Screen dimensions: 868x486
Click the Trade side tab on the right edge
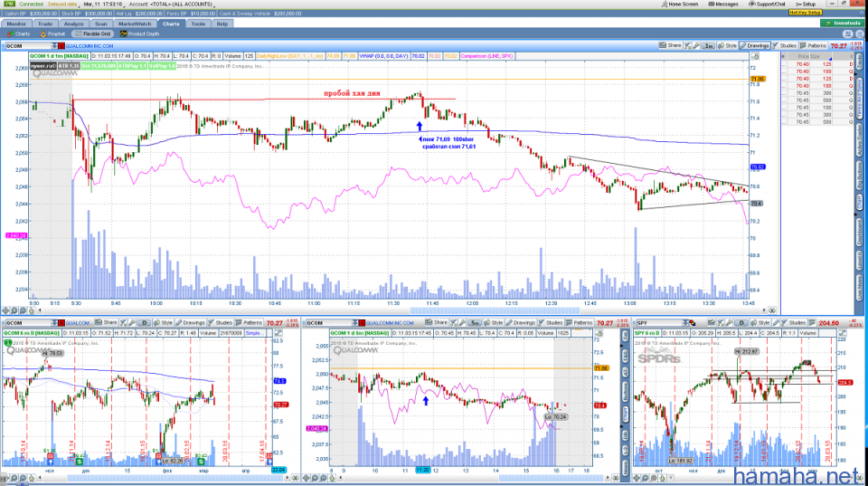pyautogui.click(x=860, y=61)
